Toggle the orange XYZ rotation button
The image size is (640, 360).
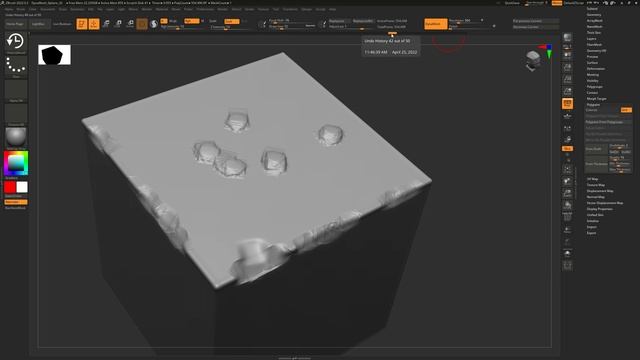point(567,149)
